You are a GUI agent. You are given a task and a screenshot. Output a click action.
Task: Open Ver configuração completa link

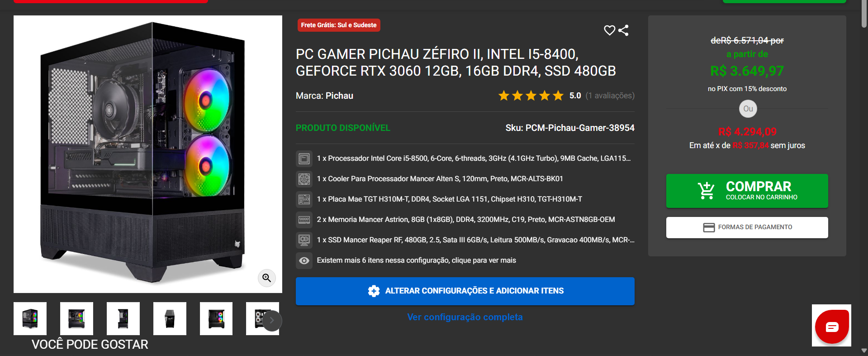[465, 317]
